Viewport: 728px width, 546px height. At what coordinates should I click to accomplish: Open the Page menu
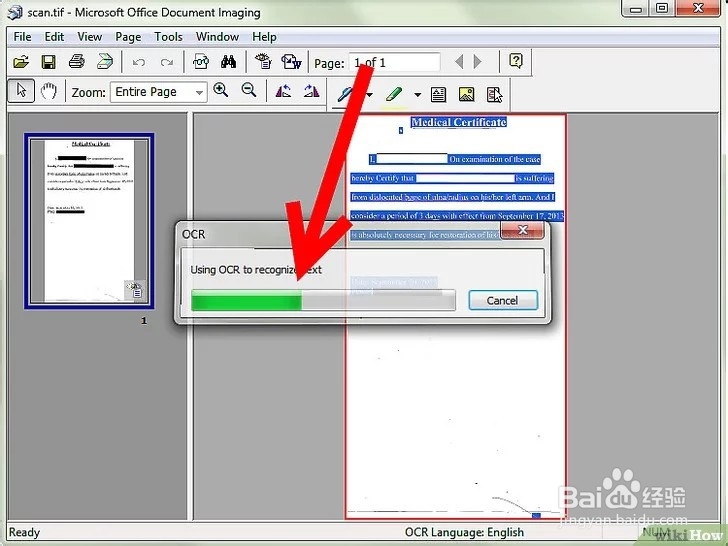[128, 37]
